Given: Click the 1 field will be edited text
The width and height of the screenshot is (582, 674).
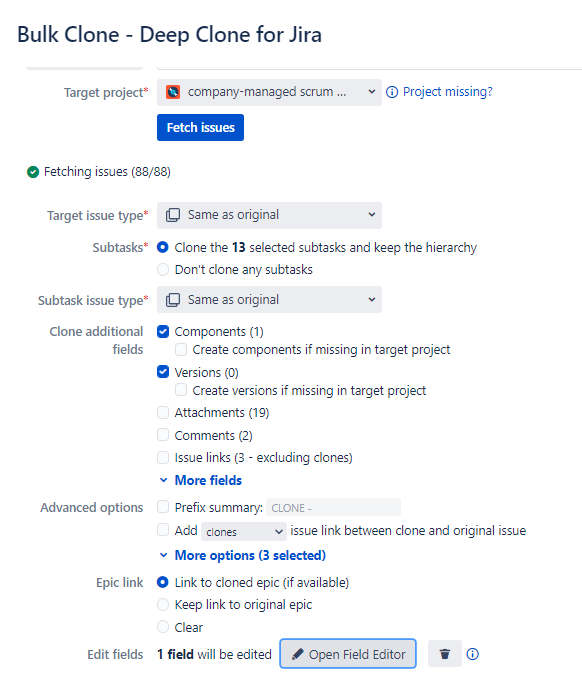Looking at the screenshot, I should pos(214,654).
